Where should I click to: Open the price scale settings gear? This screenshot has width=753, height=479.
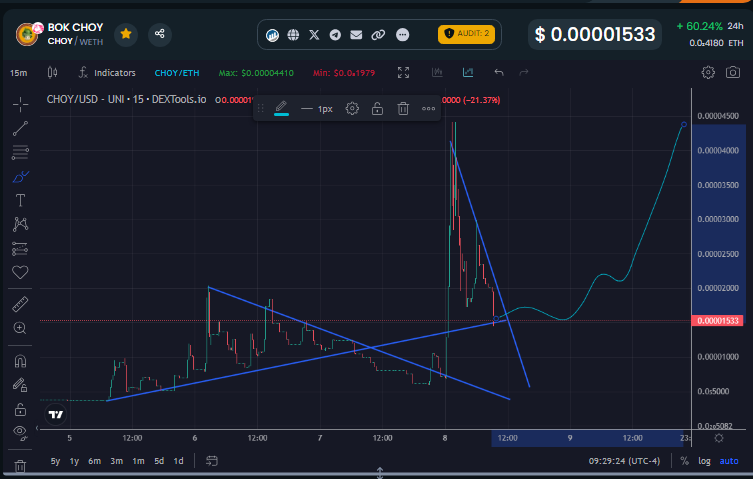click(x=719, y=438)
